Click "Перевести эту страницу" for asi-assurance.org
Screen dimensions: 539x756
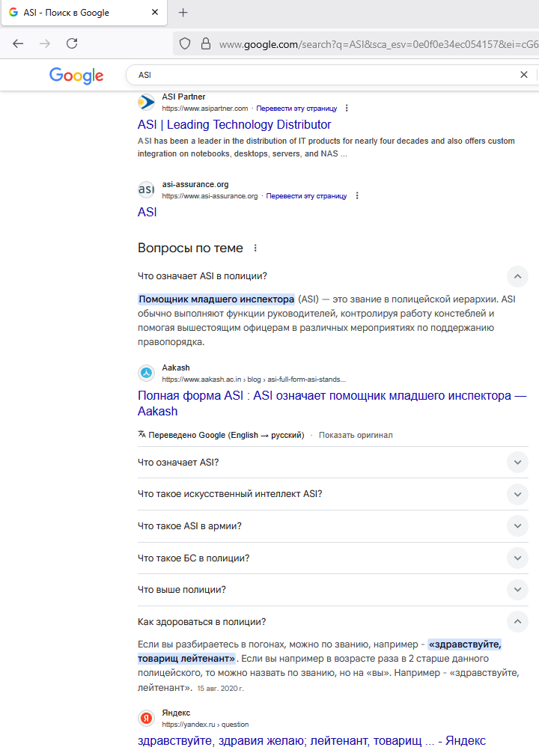coord(306,196)
